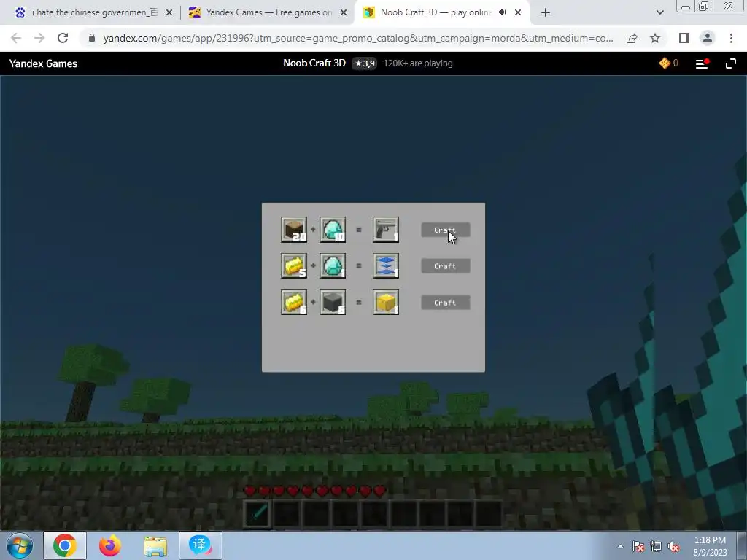This screenshot has width=747, height=560.
Task: Select the gold block result icon
Action: pyautogui.click(x=386, y=302)
